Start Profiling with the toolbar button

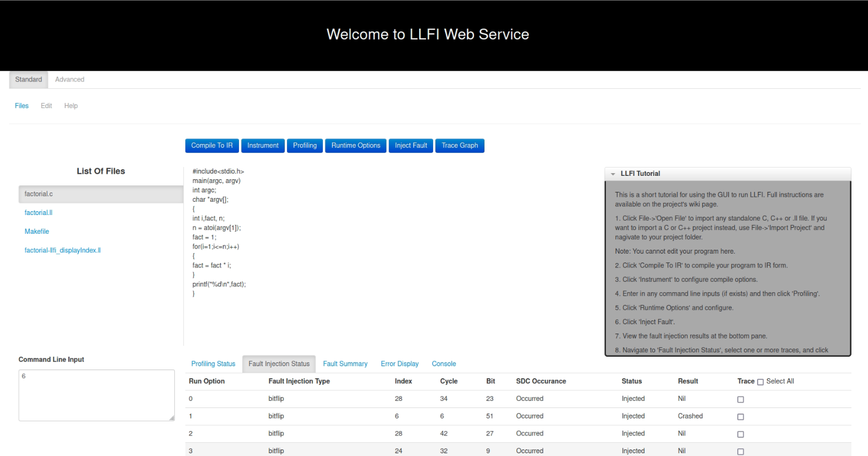point(305,146)
